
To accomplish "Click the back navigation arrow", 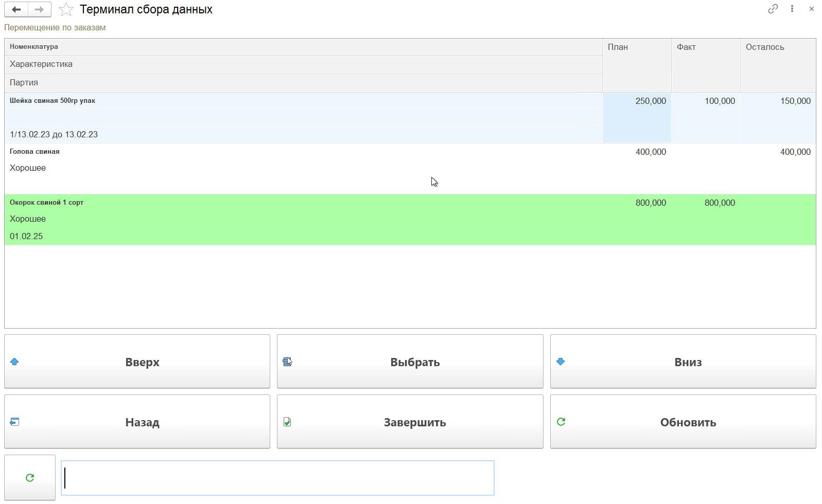I will pos(16,9).
